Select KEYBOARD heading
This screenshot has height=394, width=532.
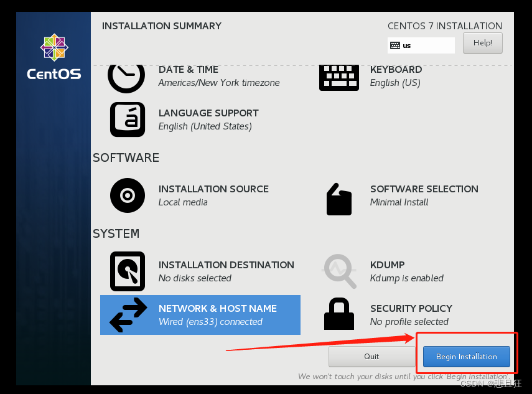coord(396,70)
